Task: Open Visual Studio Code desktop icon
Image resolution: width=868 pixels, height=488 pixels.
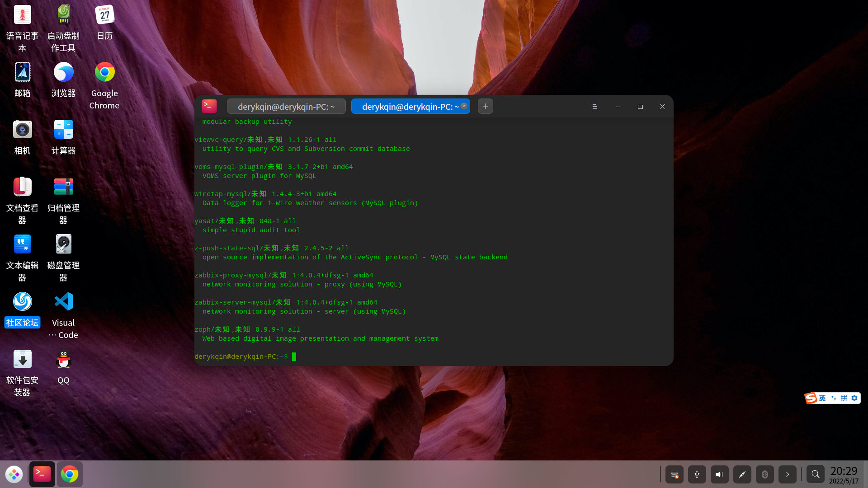Action: 63,302
